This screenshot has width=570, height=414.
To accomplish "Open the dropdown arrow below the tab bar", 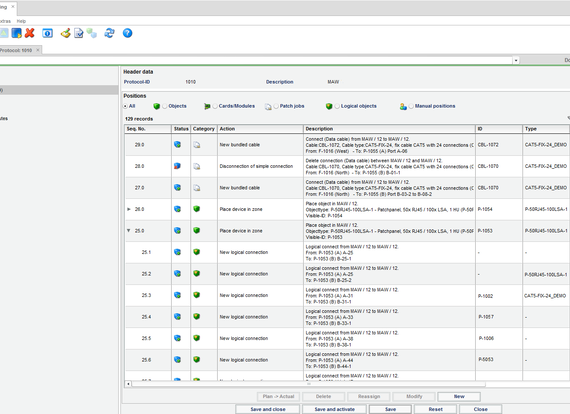I will [x=516, y=60].
